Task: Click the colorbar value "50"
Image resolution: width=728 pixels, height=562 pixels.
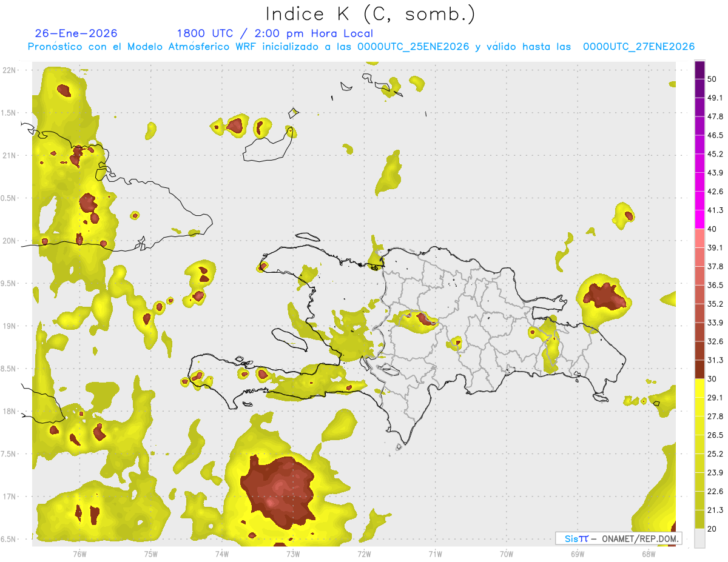Action: tap(712, 79)
